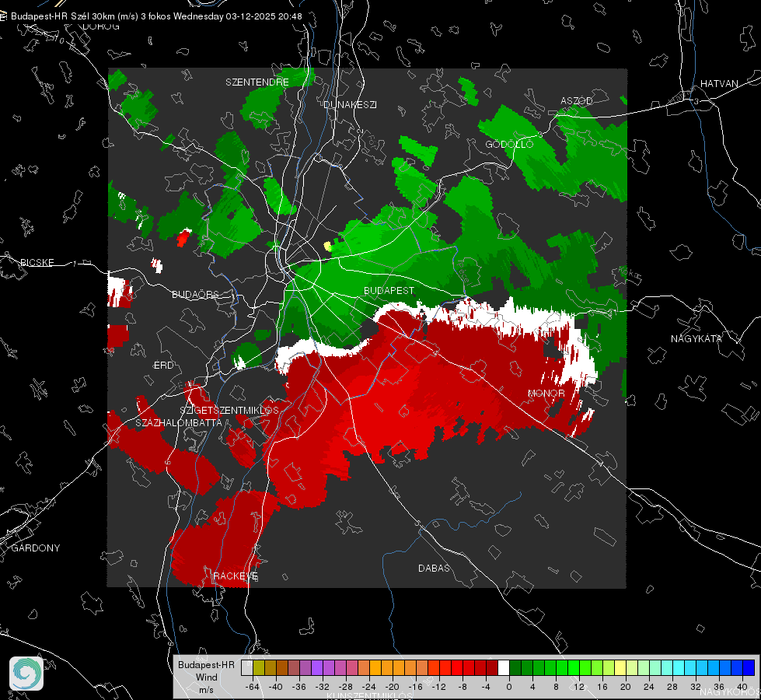Viewport: 761px width, 700px height.
Task: Click the title text 'Budapest-HR Szél 30km (m/s)'
Action: click(75, 16)
